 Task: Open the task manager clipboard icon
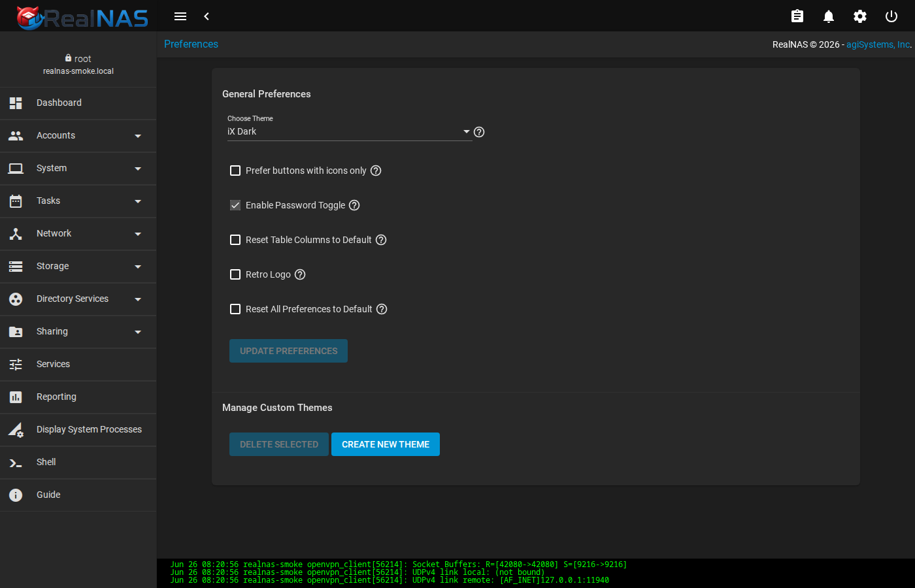[797, 16]
